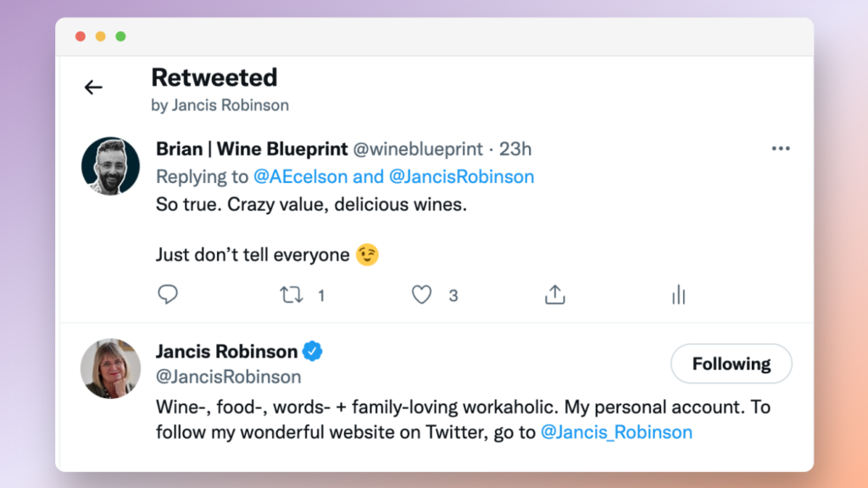View tweet analytics bar chart icon
Screen dimensions: 868x488
[x=679, y=295]
